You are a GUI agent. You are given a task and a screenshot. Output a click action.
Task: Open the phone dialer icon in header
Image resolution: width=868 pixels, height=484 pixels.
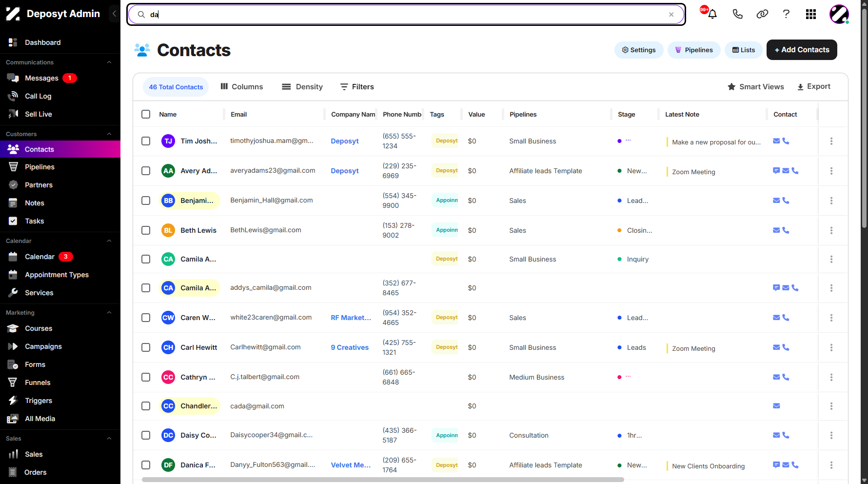tap(737, 14)
